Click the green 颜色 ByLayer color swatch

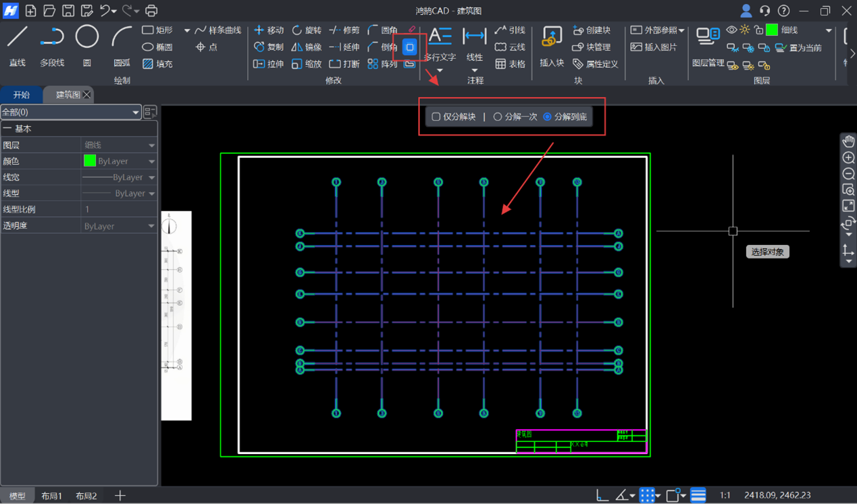click(x=90, y=161)
